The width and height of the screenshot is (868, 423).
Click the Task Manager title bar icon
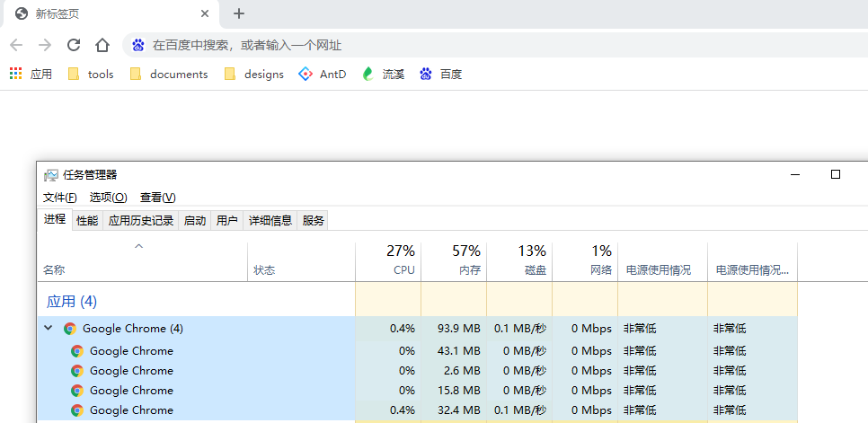(x=51, y=175)
